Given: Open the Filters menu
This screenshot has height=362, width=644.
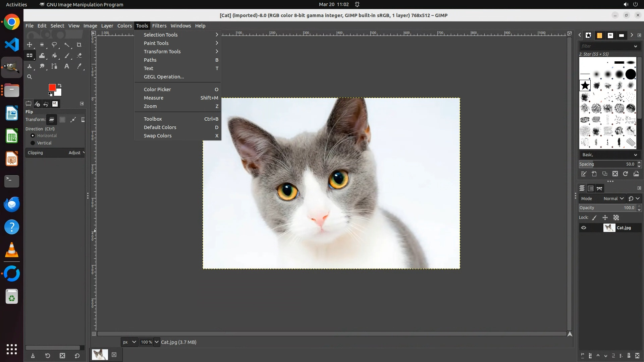Looking at the screenshot, I should point(159,26).
